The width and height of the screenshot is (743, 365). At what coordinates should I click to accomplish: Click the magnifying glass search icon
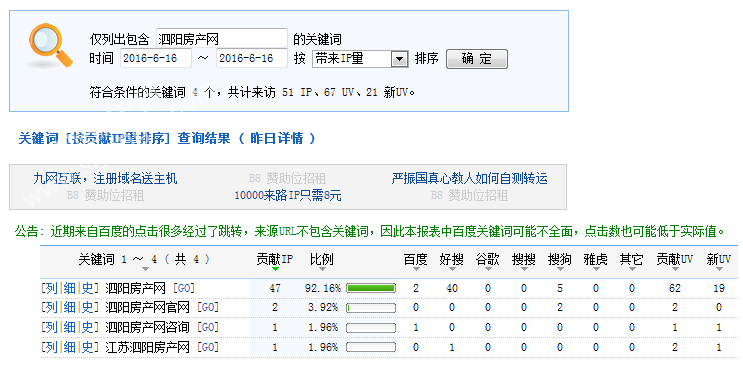coord(50,45)
